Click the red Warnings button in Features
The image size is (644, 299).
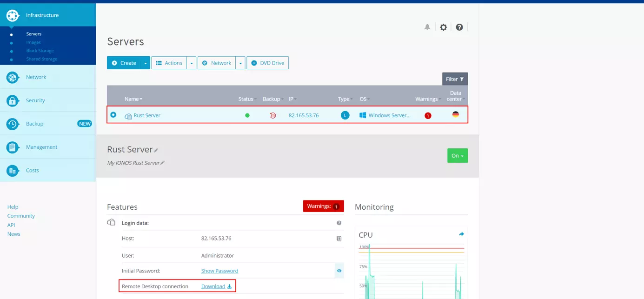pos(324,206)
